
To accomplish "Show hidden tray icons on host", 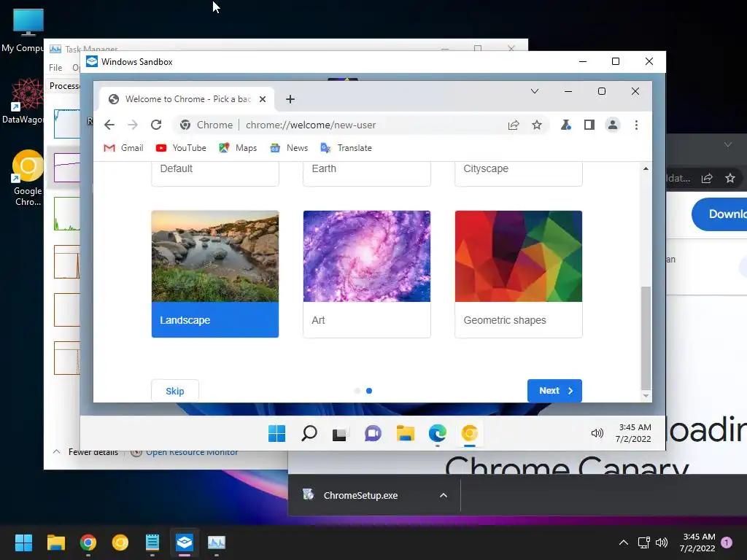I will (x=623, y=542).
